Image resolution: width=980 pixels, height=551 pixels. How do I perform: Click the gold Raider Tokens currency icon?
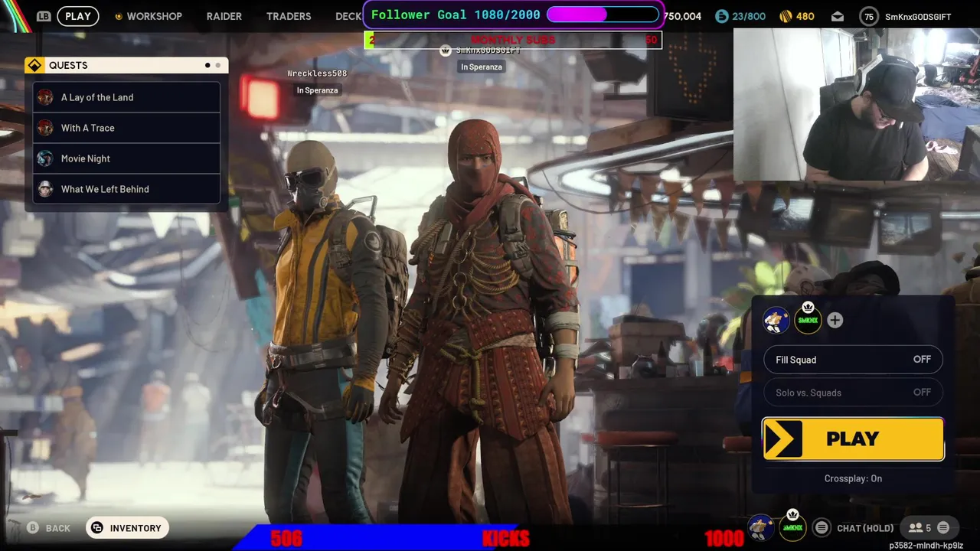point(786,16)
